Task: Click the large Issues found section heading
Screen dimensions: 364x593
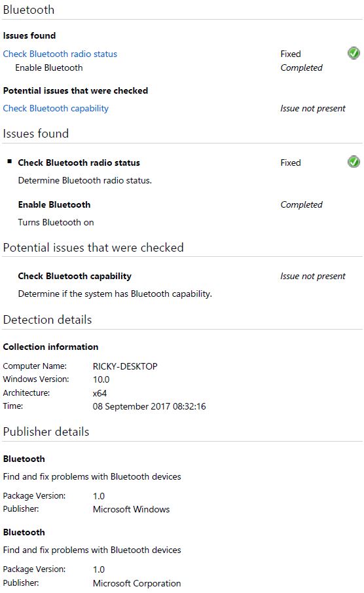Action: pyautogui.click(x=36, y=134)
